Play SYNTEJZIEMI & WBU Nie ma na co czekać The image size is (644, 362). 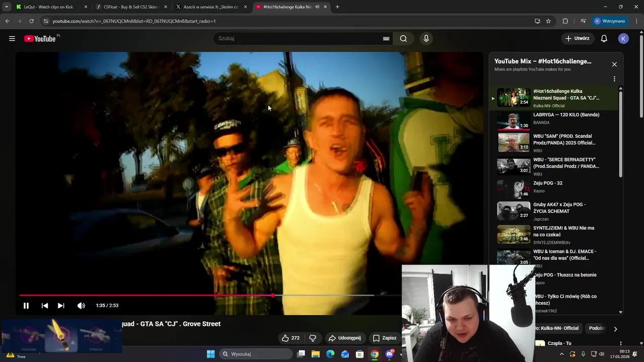tap(553, 234)
